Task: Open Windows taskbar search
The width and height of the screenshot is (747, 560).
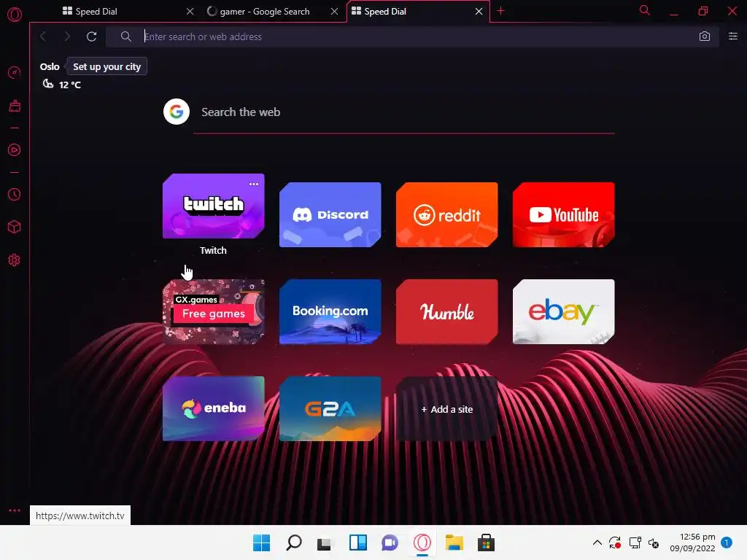Action: tap(294, 542)
